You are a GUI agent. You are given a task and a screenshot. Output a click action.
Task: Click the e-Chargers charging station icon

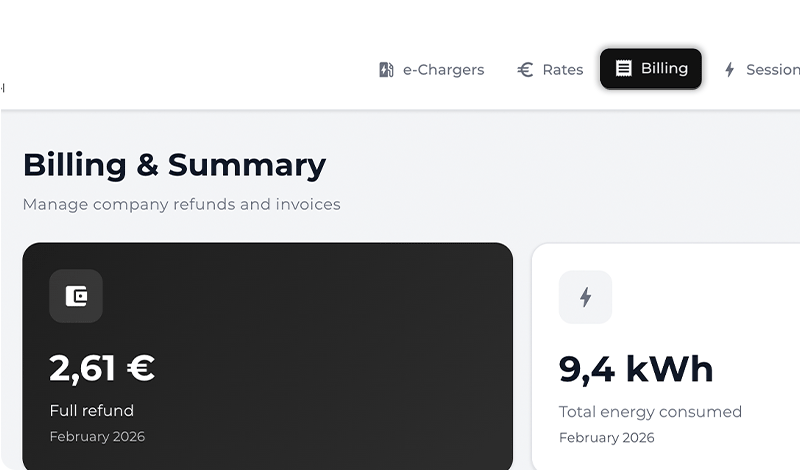(x=386, y=70)
